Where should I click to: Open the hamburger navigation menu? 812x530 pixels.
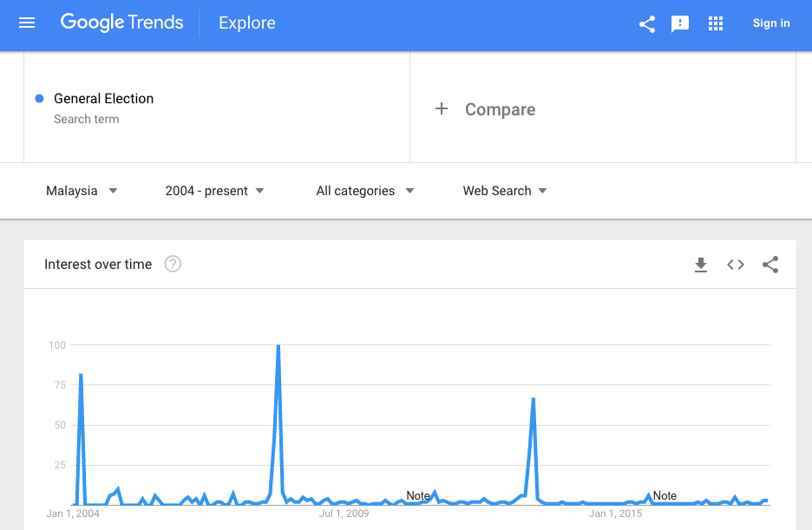coord(27,23)
